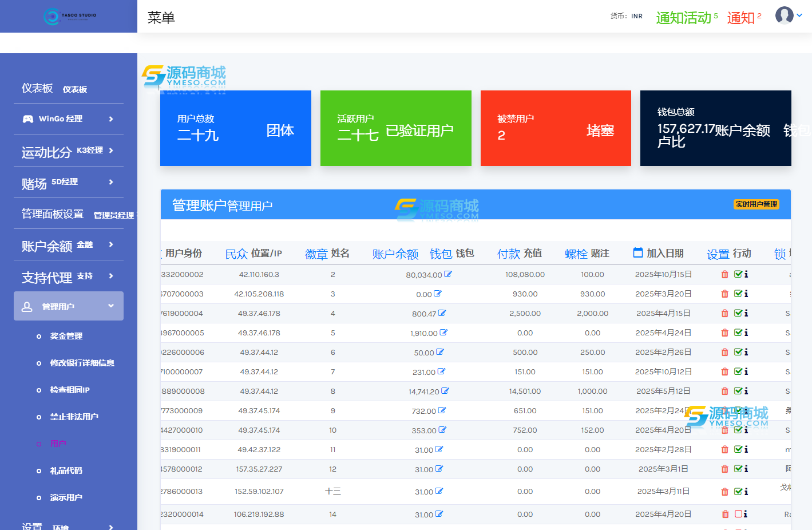Toggle green checkbox for user 619000004
The image size is (812, 530).
tap(738, 314)
